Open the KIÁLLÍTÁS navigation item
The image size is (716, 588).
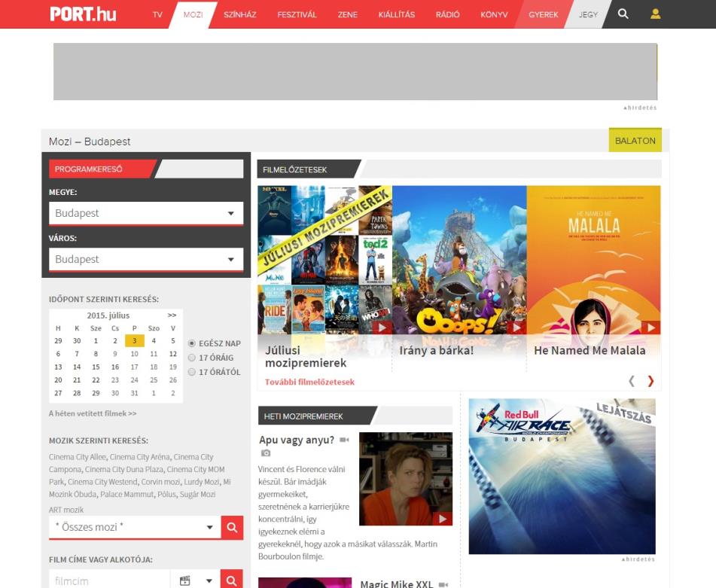(396, 14)
